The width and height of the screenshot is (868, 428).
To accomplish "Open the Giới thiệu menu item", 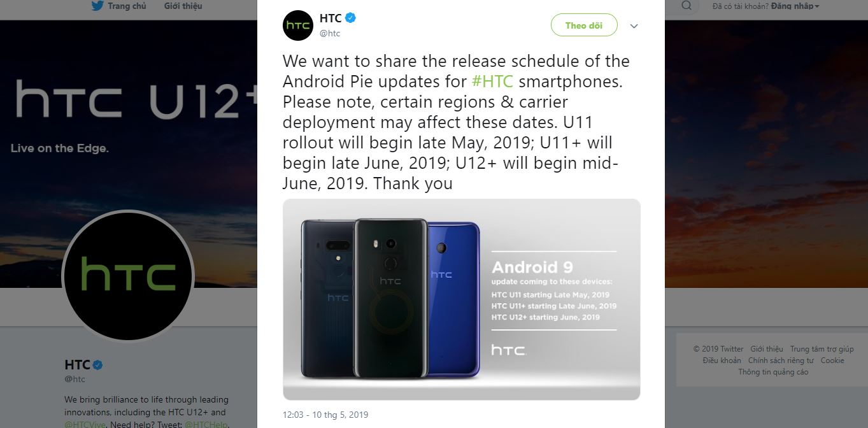I will pyautogui.click(x=183, y=6).
